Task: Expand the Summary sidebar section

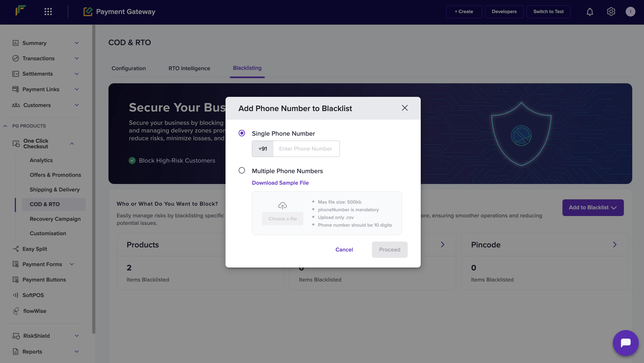Action: pyautogui.click(x=77, y=43)
